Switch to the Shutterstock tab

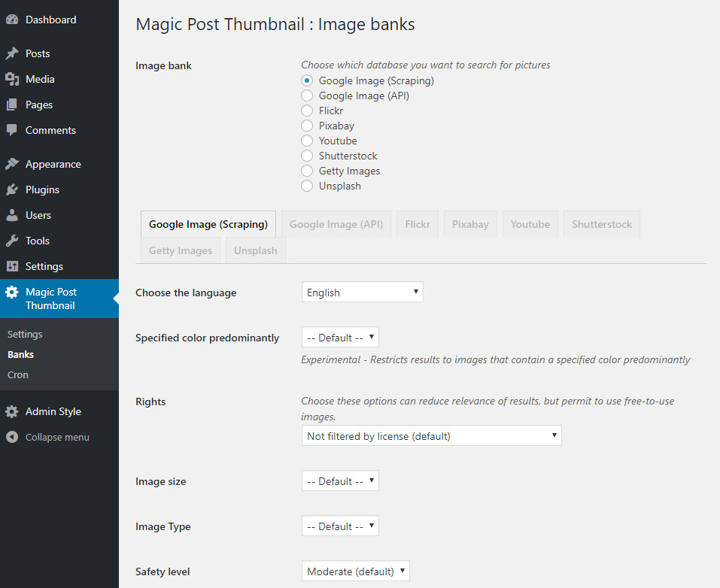(602, 224)
